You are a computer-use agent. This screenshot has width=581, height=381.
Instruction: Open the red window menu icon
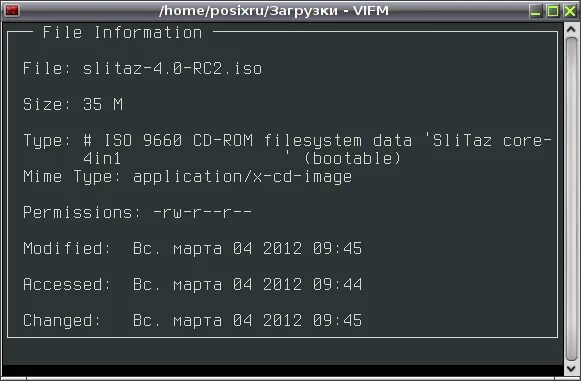[11, 10]
